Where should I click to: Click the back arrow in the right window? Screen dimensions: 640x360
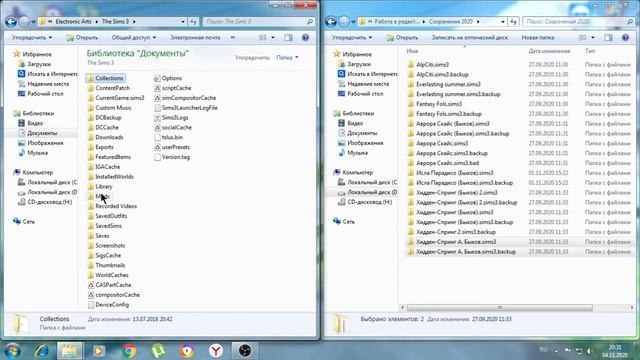tap(331, 22)
